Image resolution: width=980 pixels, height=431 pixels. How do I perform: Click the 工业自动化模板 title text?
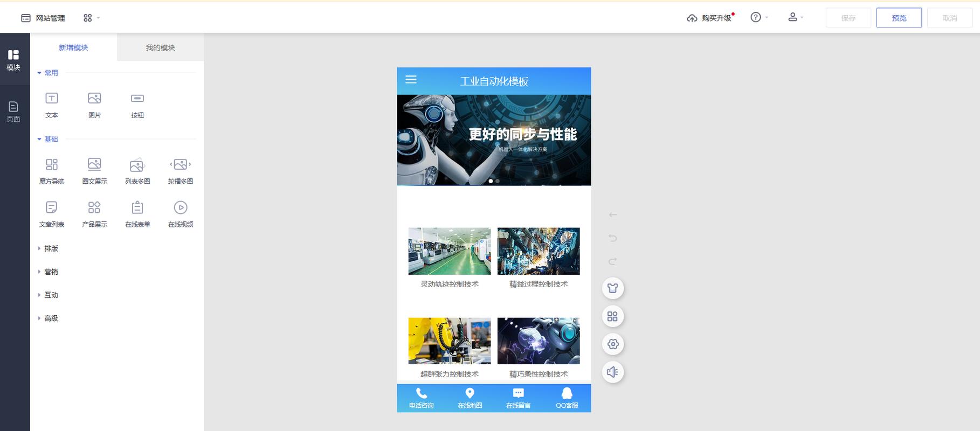coord(494,81)
